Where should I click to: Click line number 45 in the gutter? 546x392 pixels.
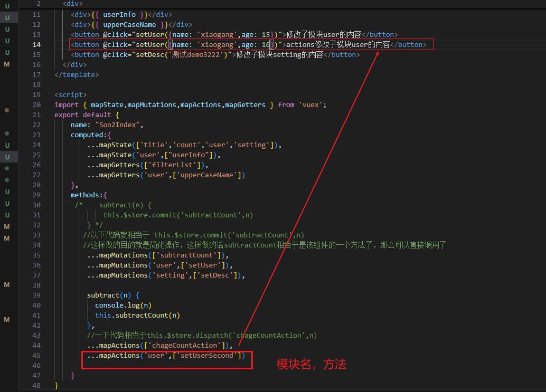coord(36,356)
